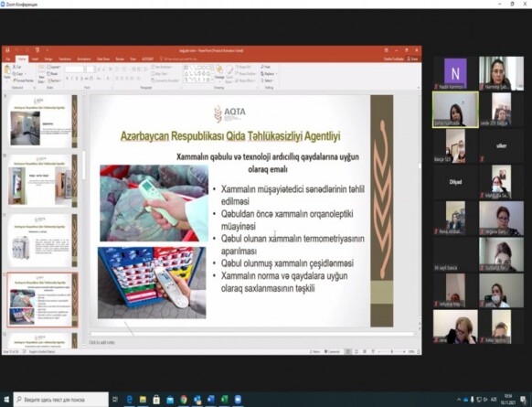Open Google Chrome from the taskbar
532x407 pixels.
point(184,400)
